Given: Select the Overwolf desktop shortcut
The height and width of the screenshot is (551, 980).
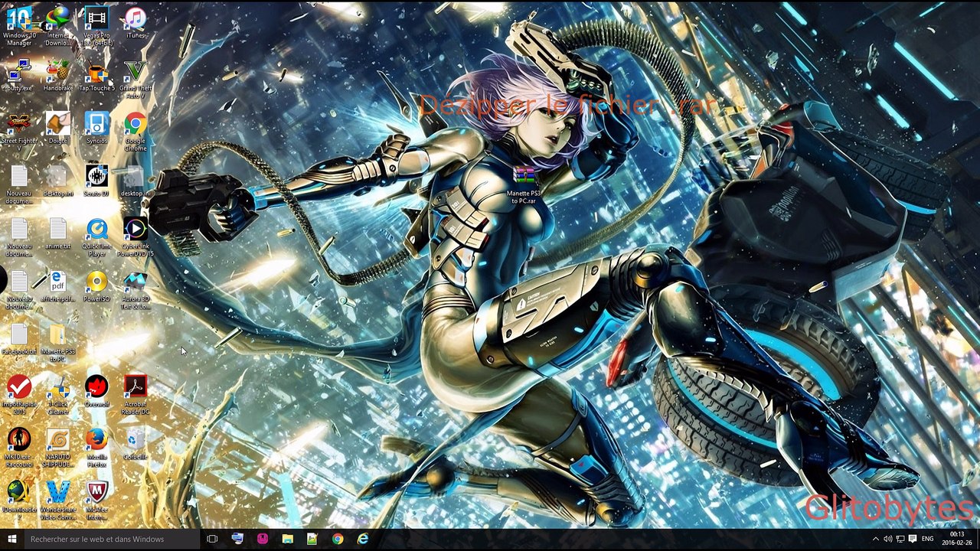Looking at the screenshot, I should pos(96,391).
